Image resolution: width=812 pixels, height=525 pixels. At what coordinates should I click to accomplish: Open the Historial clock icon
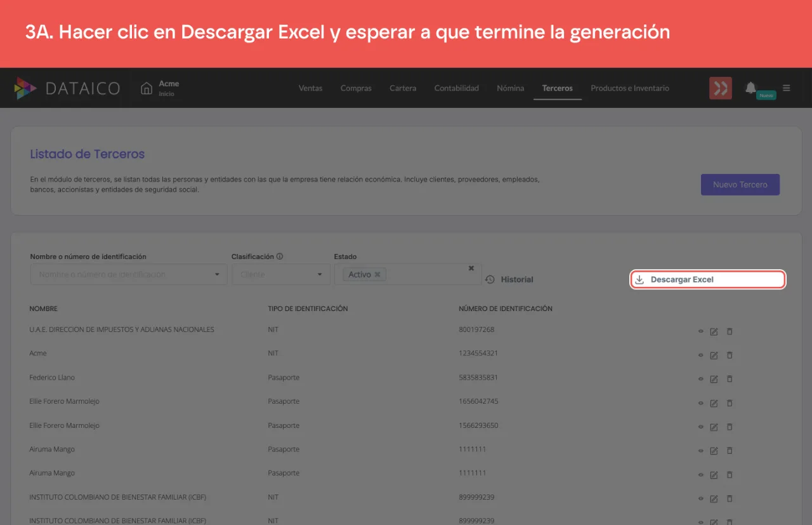click(490, 279)
